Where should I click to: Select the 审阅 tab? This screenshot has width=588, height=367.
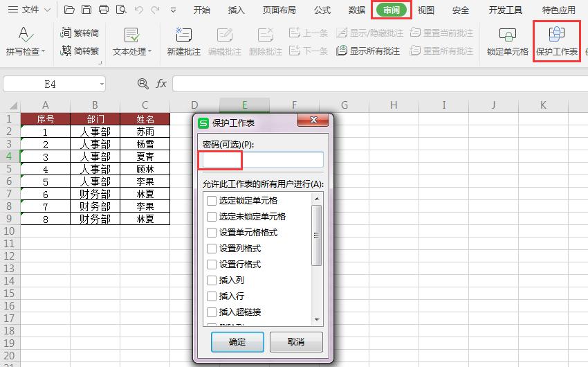[x=392, y=10]
